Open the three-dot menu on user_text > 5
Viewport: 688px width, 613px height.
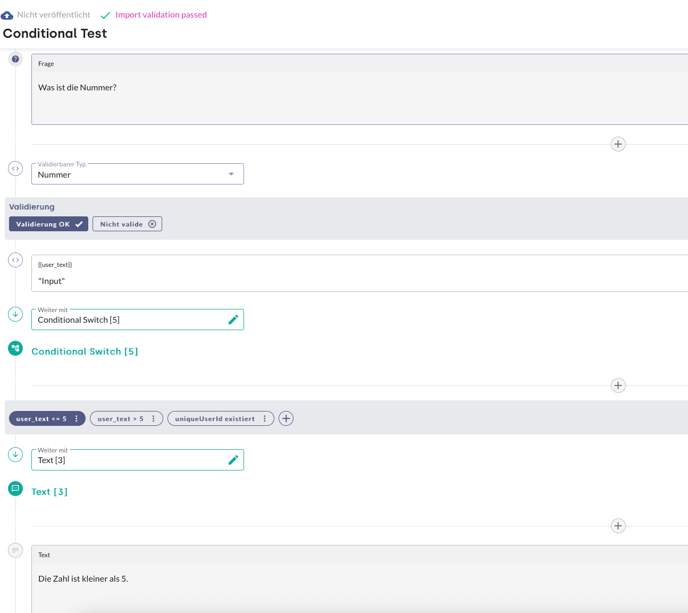[x=153, y=419]
